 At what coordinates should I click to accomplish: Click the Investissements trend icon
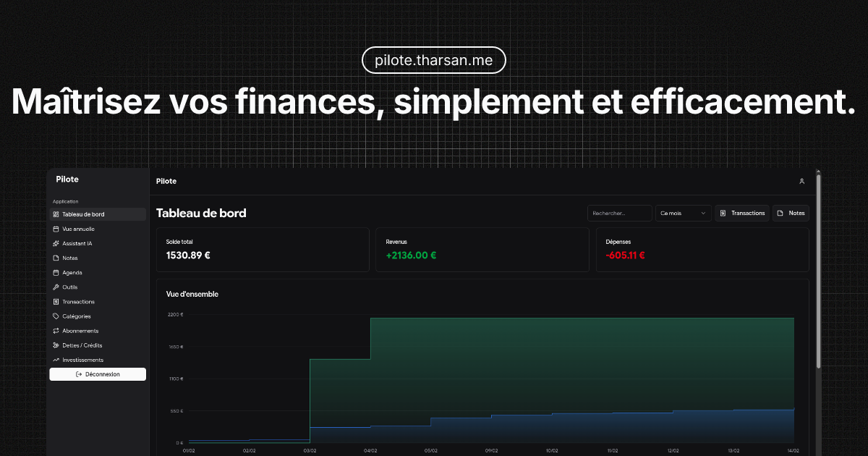coord(56,360)
